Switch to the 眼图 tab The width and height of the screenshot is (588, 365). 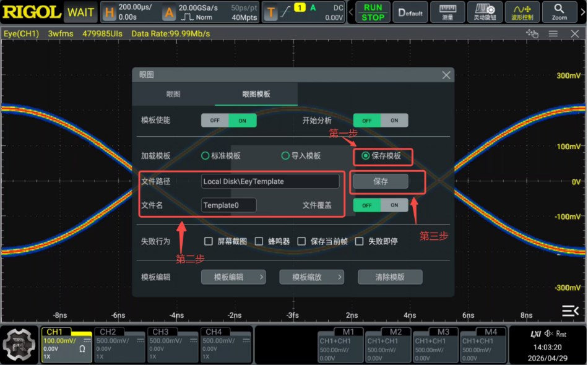point(173,94)
